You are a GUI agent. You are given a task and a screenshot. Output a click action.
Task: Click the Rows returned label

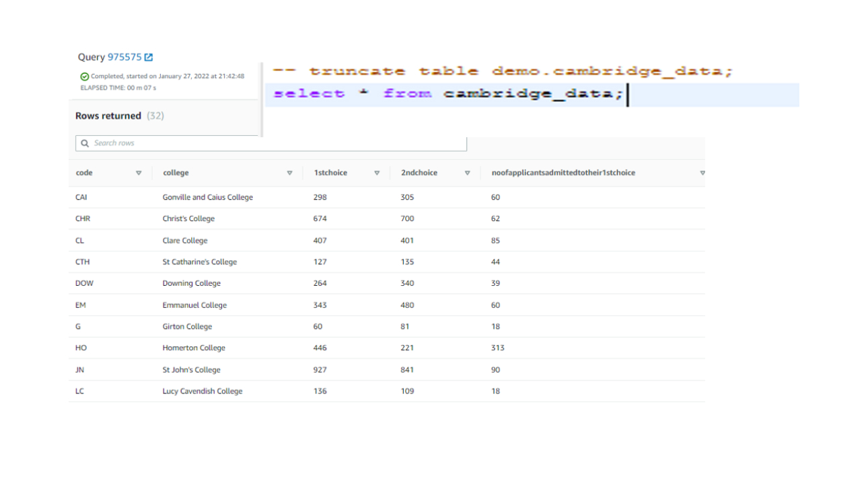[x=108, y=116]
